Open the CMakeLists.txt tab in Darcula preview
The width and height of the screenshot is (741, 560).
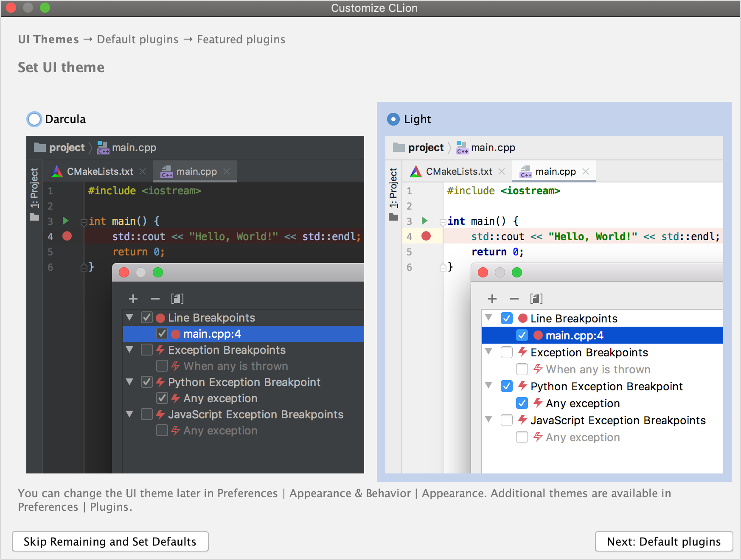coord(100,171)
